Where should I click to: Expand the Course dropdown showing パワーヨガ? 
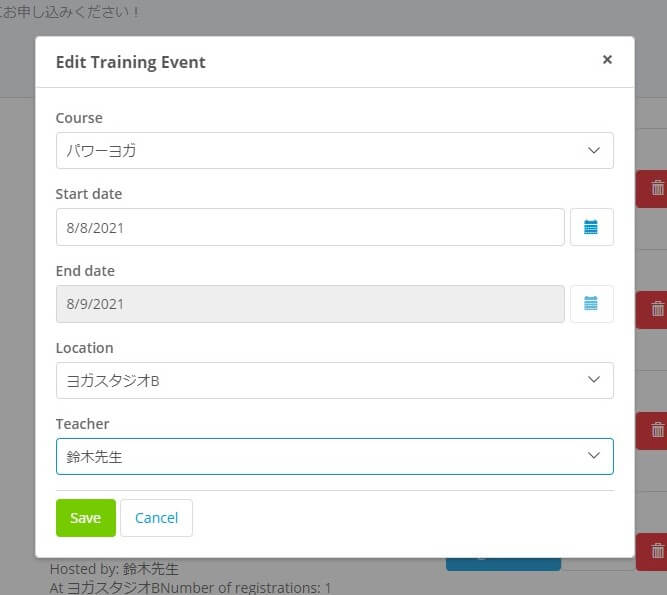(334, 151)
